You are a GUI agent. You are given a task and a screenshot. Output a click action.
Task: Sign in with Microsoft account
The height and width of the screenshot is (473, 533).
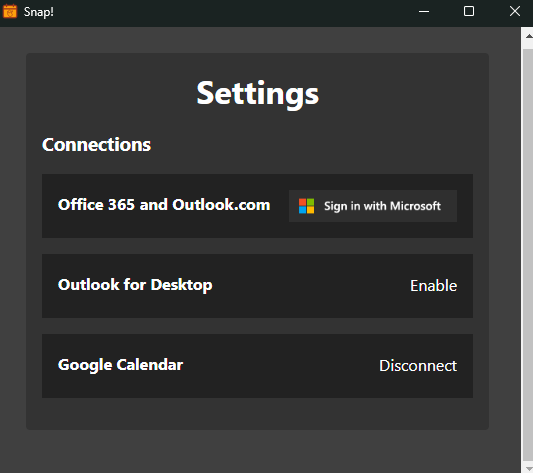[373, 206]
